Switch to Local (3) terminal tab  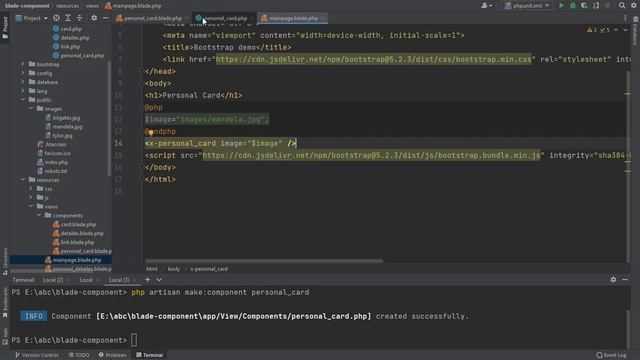[119, 280]
